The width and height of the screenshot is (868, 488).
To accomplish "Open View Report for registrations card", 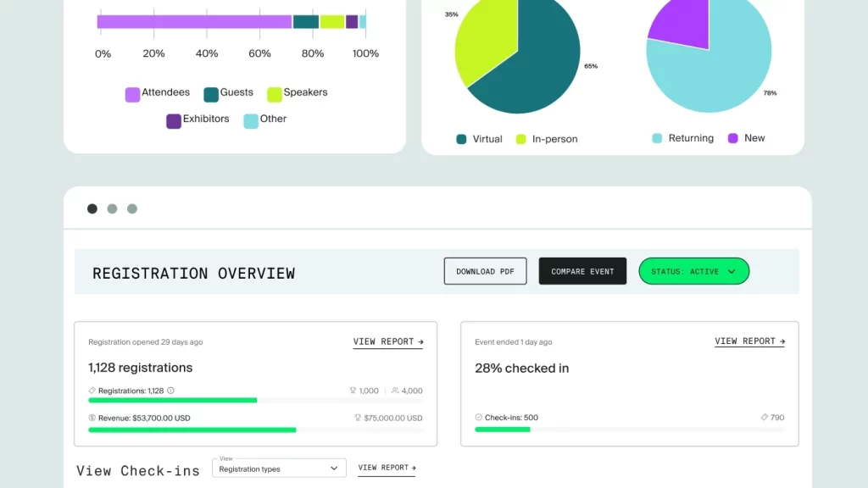I will tap(388, 342).
